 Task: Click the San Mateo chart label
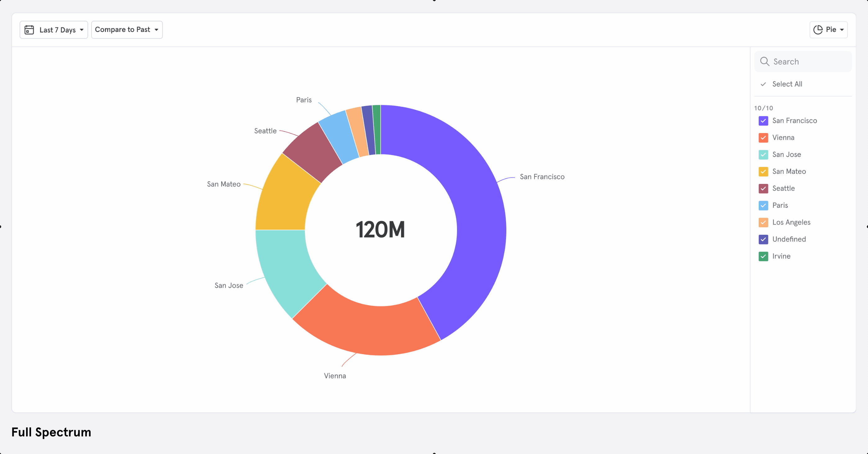pyautogui.click(x=224, y=185)
